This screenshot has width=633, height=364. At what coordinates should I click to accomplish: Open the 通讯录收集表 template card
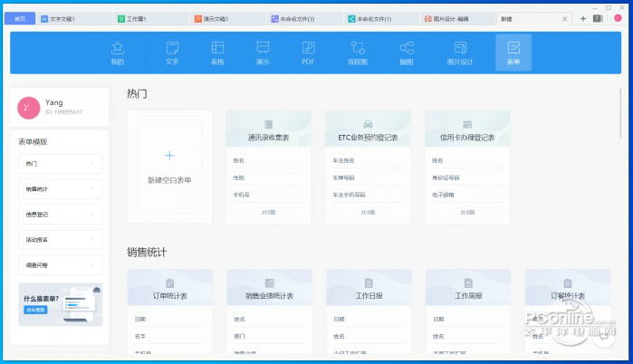(x=268, y=167)
